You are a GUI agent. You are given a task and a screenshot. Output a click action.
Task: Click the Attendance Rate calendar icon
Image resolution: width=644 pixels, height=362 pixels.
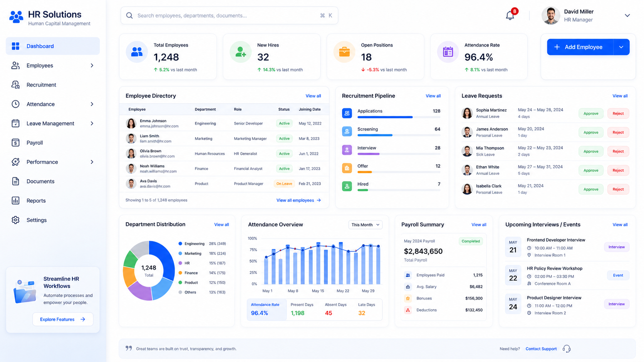click(x=448, y=52)
